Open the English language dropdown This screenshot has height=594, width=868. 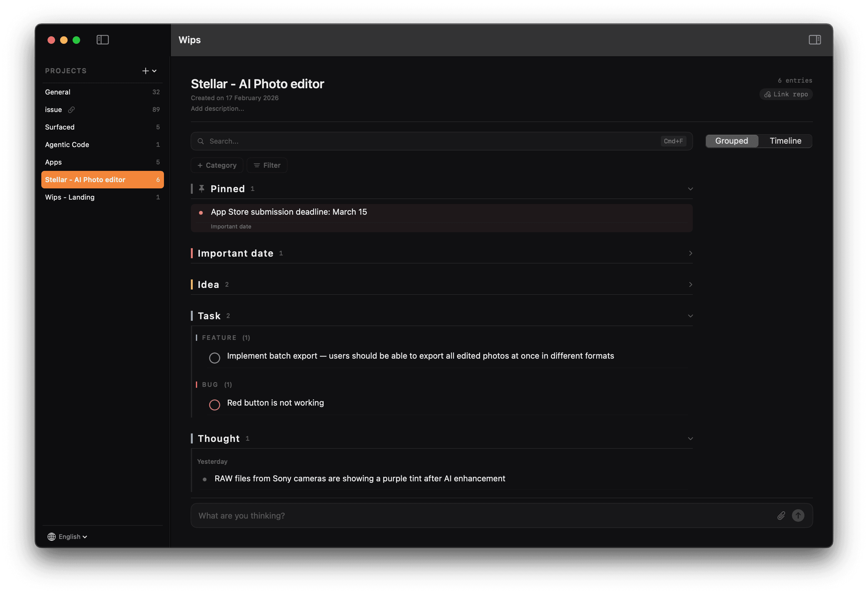coord(84,536)
